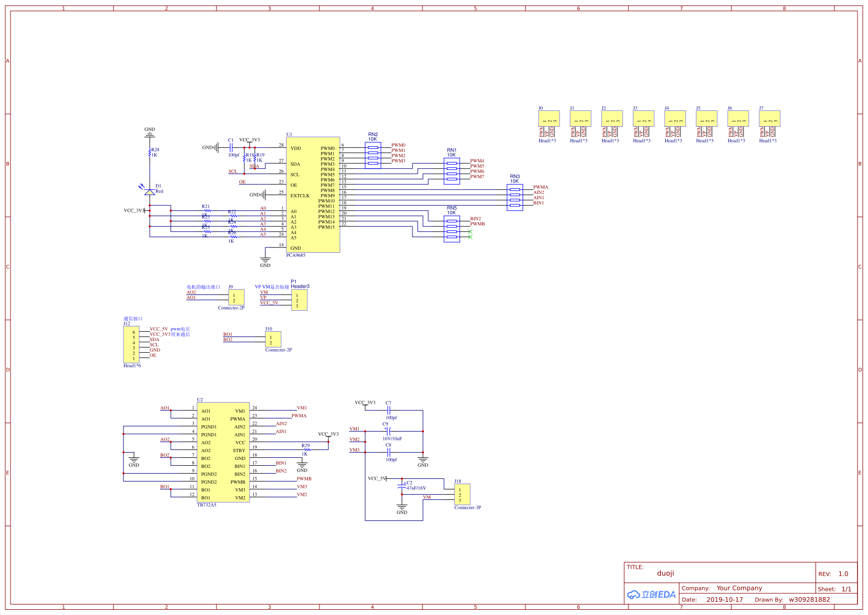Select the U1 PCA9685 chip body
The height and width of the screenshot is (615, 868).
(313, 195)
